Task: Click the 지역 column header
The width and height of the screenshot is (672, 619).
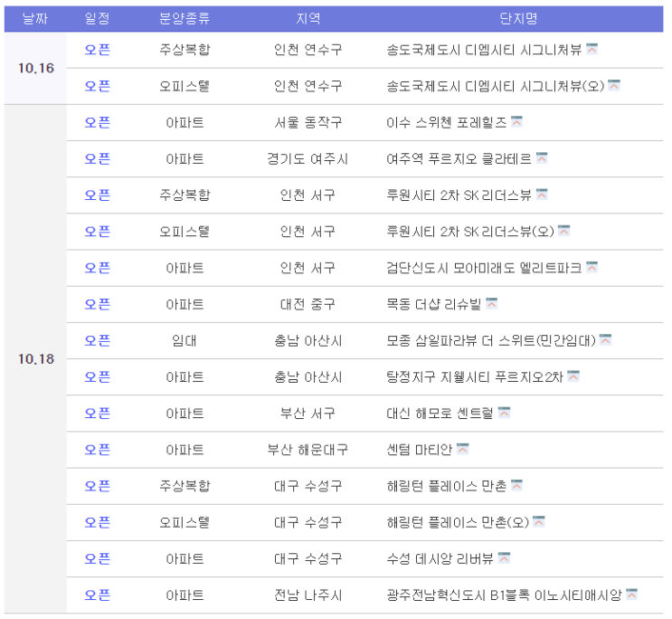Action: coord(308,18)
